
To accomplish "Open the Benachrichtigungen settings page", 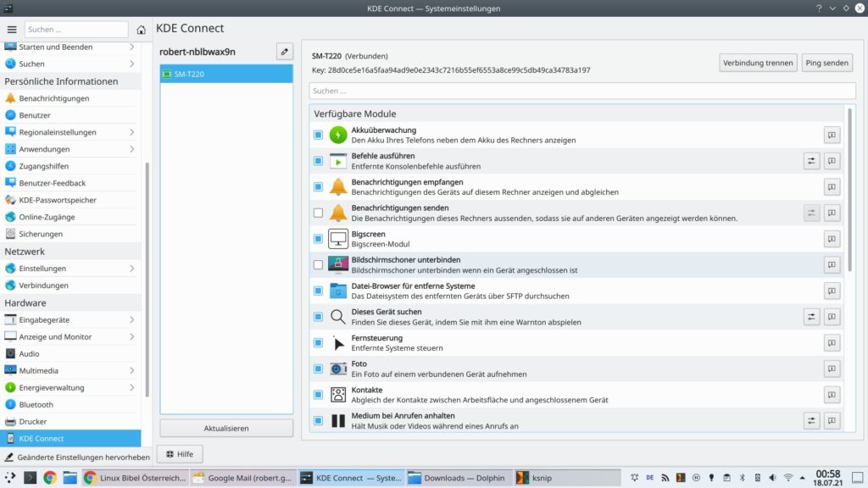I will pos(70,98).
